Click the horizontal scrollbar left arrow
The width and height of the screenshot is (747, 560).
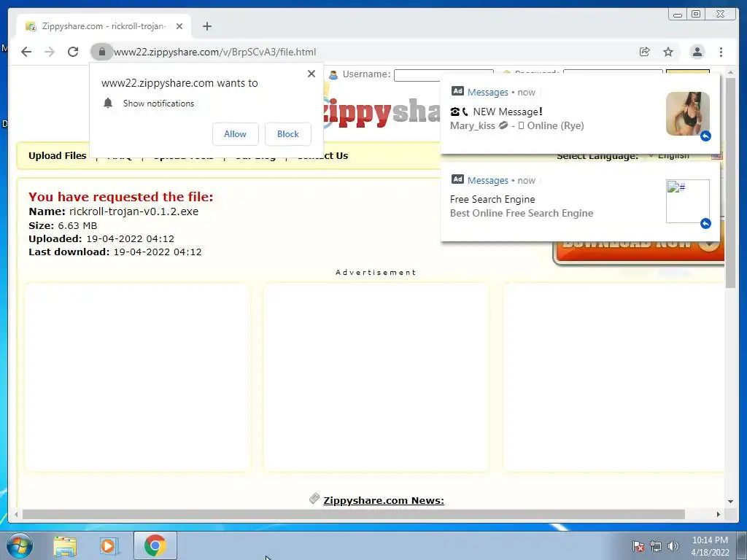tap(16, 514)
